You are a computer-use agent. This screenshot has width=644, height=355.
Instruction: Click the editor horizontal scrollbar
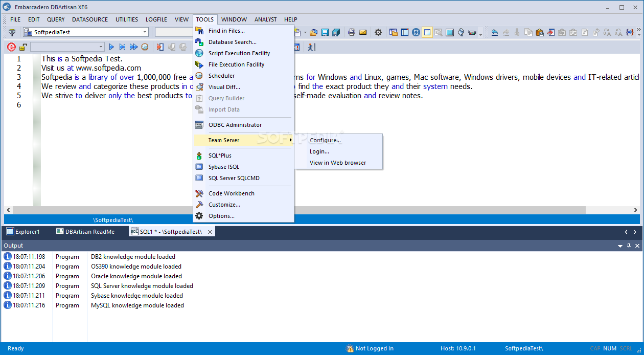[299, 210]
